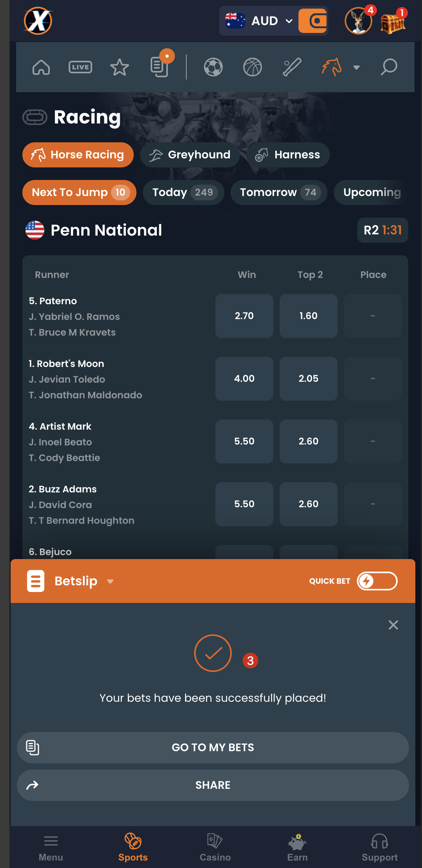Select the cricket sport icon

click(292, 67)
